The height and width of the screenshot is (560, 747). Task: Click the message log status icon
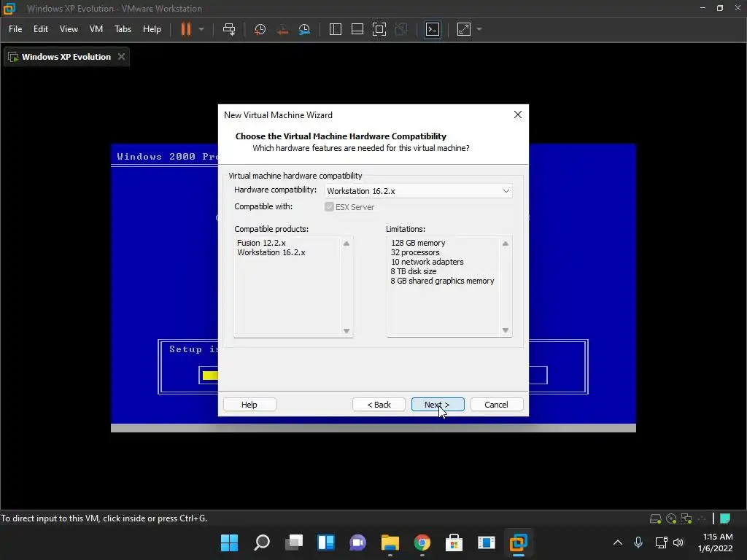click(725, 518)
